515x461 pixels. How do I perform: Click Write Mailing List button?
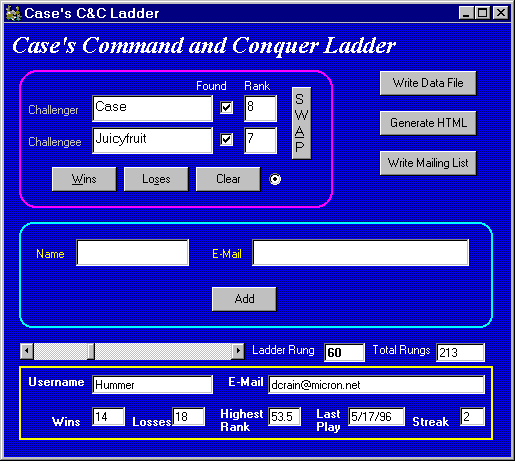tap(428, 163)
